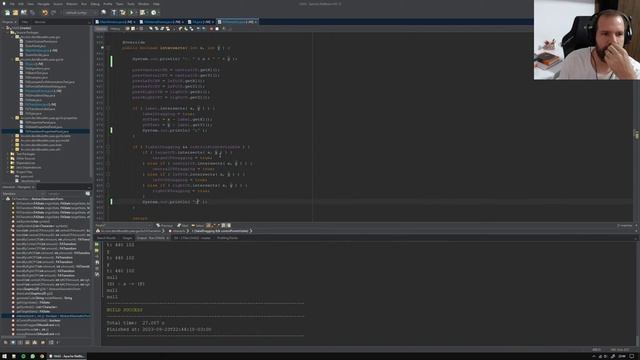640x360 pixels.
Task: Click the Build Project hammer icon
Action: pyautogui.click(x=114, y=13)
